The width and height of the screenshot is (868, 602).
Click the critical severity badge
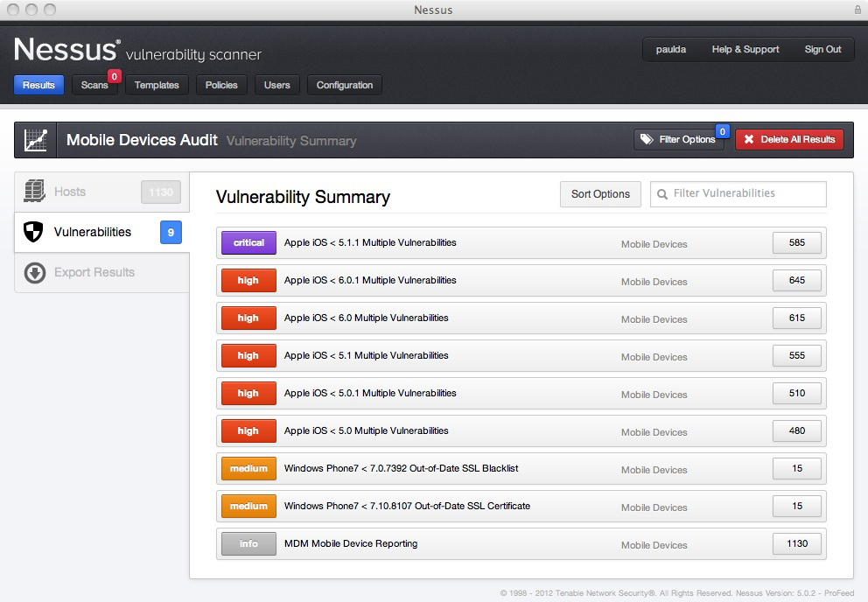(x=248, y=242)
